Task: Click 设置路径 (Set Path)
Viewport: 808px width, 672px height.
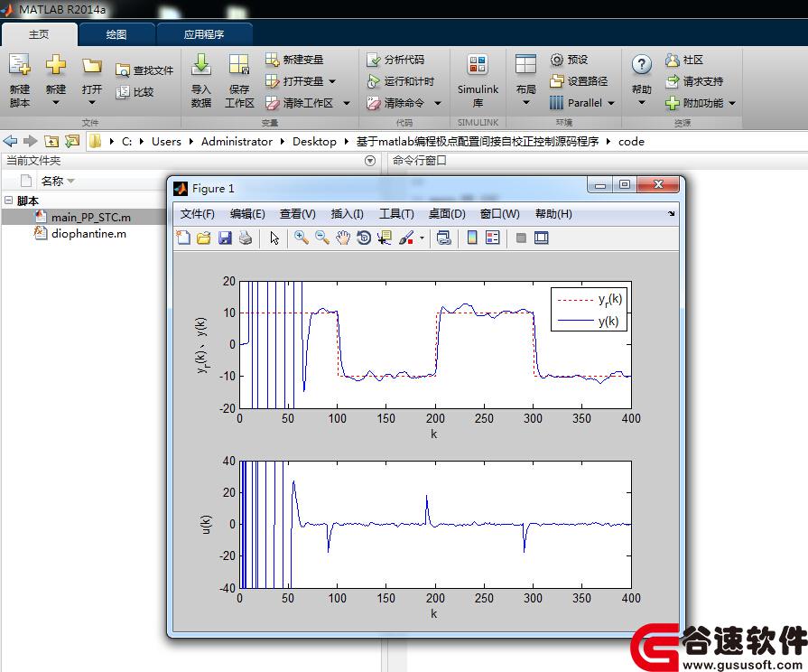Action: (x=579, y=81)
